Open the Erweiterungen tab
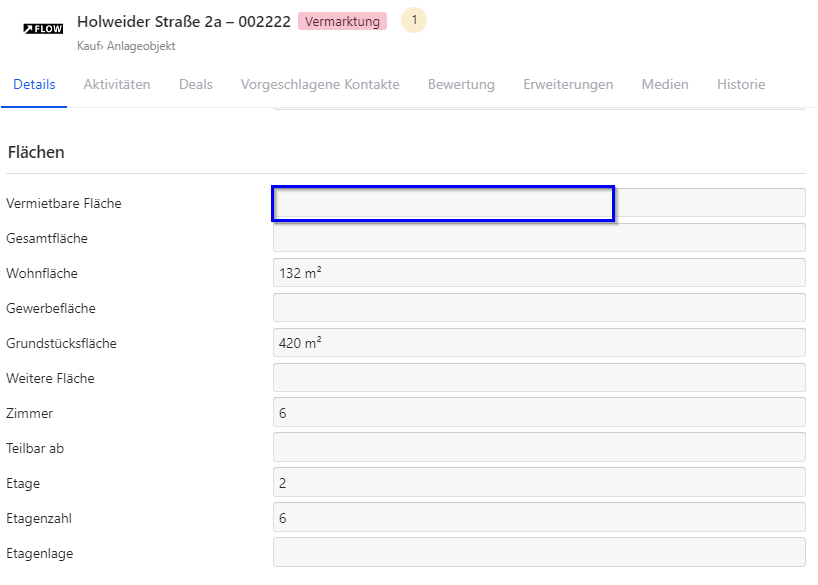The image size is (818, 585). 568,85
